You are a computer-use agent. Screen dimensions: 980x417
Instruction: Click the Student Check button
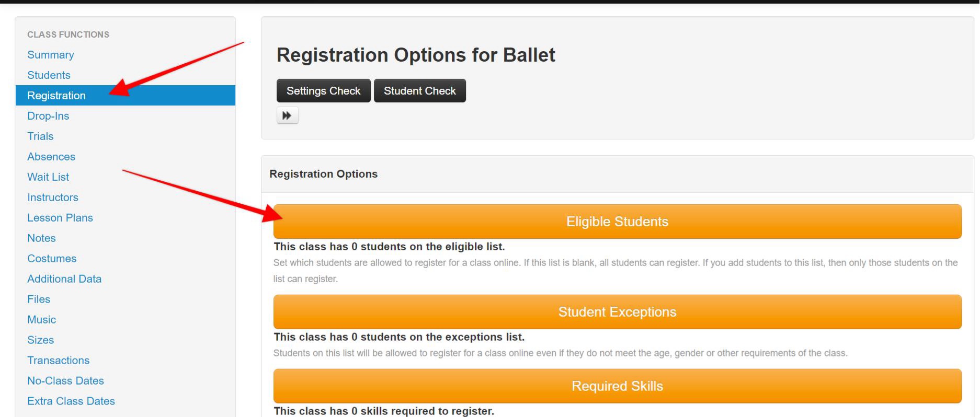pos(419,91)
